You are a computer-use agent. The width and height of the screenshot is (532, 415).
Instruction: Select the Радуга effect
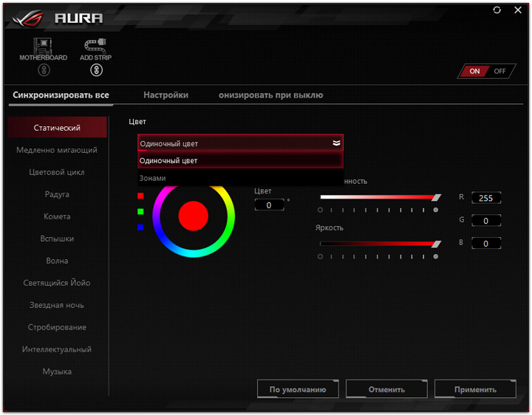click(x=57, y=194)
